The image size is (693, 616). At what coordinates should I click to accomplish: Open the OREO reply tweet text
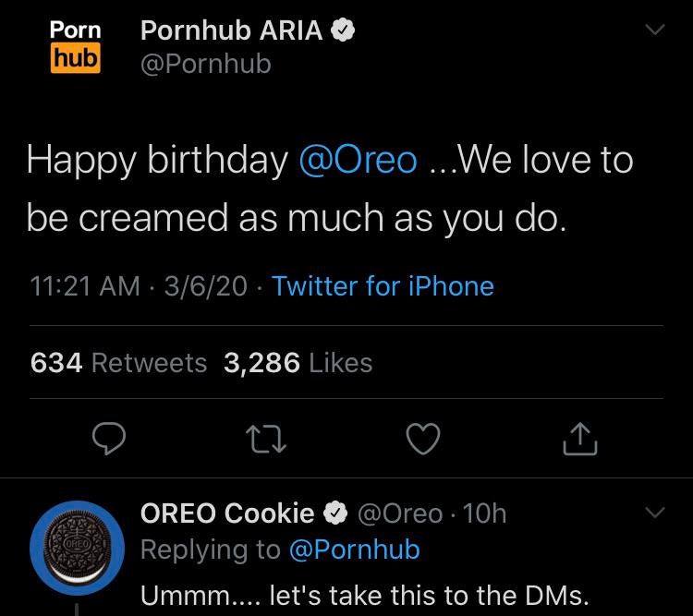pos(364,596)
